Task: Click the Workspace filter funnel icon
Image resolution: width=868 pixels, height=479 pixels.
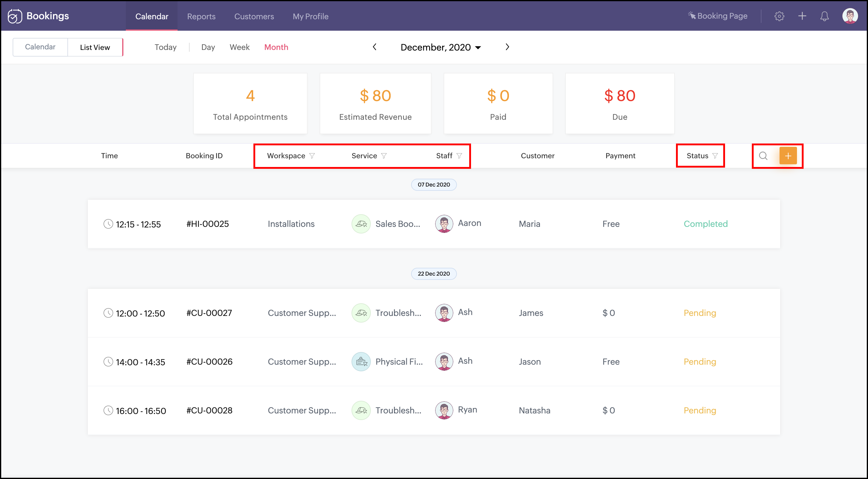Action: pyautogui.click(x=312, y=156)
